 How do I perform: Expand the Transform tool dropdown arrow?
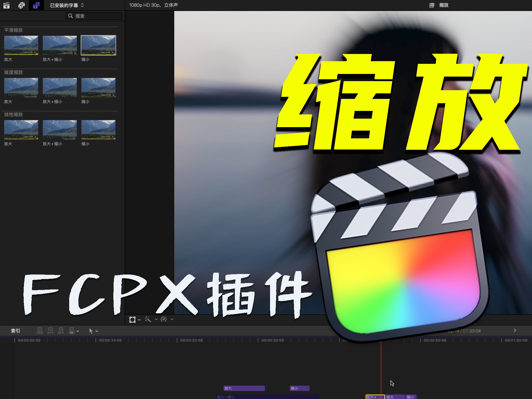(x=139, y=320)
